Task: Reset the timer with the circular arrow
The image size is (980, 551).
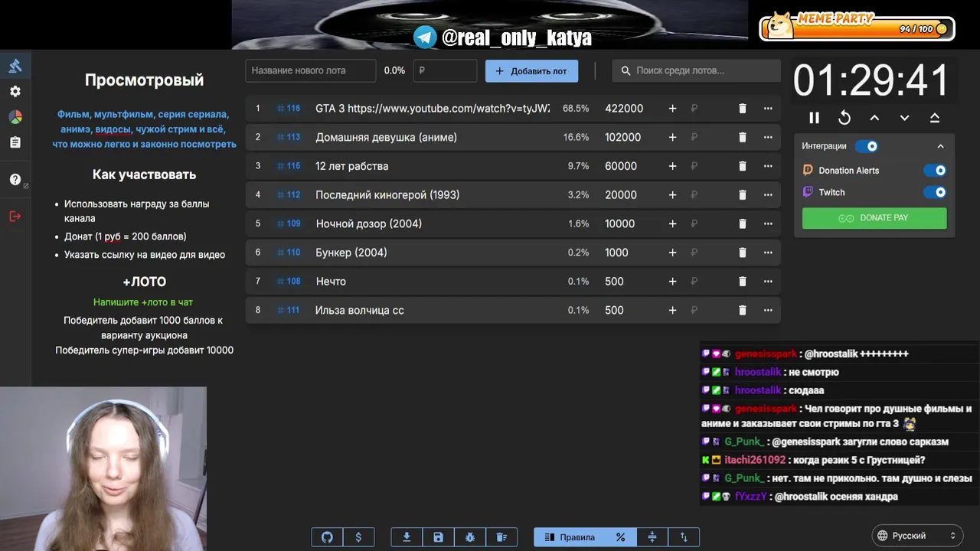Action: [x=844, y=118]
